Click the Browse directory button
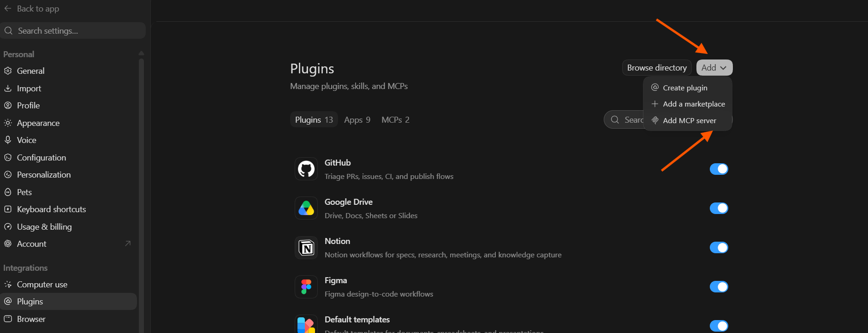Viewport: 868px width, 333px height. (x=657, y=68)
